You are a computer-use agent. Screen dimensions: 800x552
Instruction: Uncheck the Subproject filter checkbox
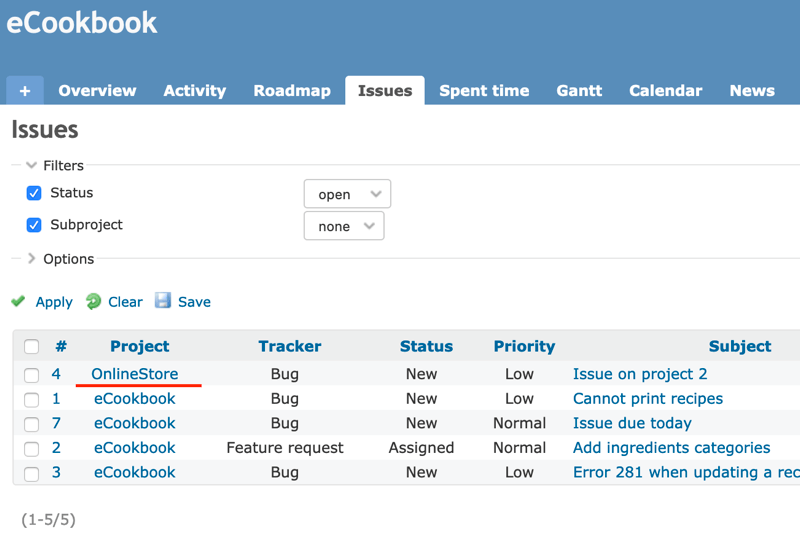(x=34, y=225)
